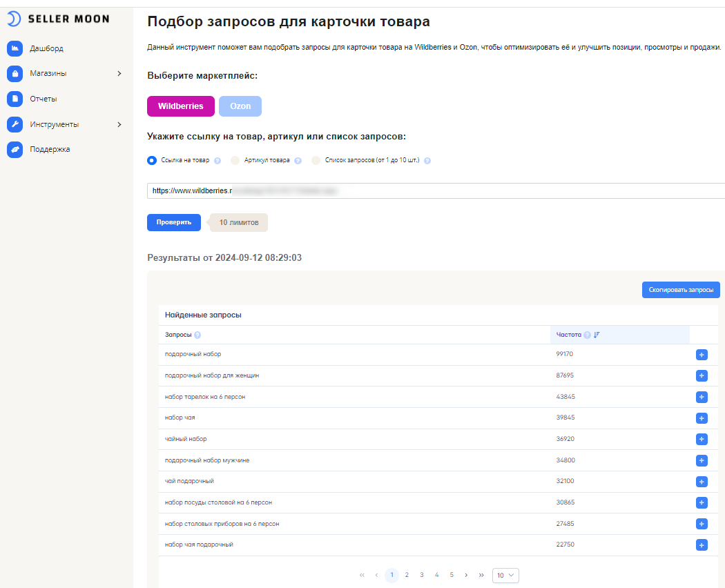Open the rows-per-page dropdown showing 10

[x=506, y=576]
